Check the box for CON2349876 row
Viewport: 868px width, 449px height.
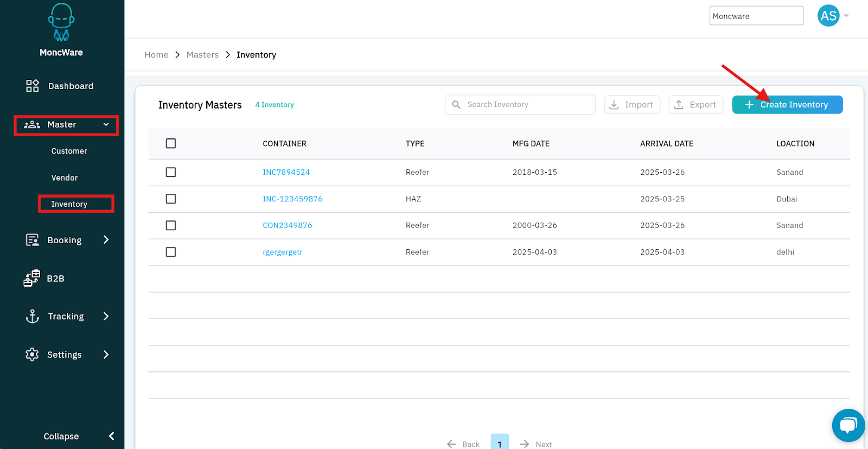171,225
